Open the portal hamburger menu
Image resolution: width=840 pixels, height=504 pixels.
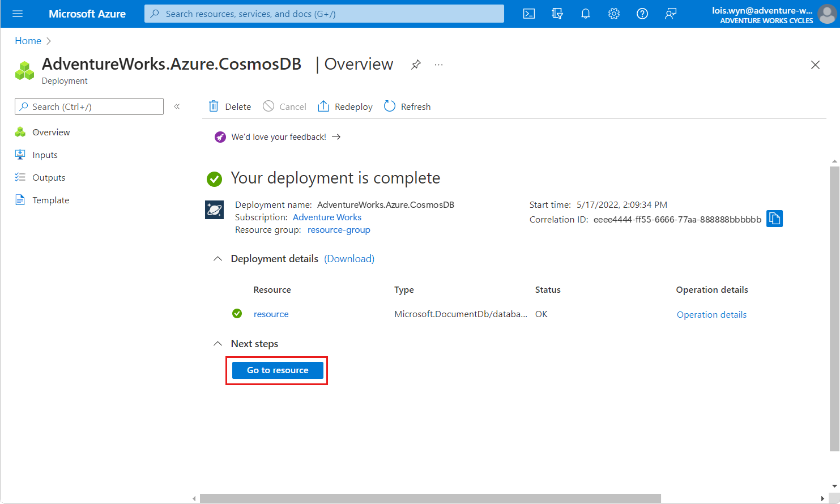tap(18, 14)
